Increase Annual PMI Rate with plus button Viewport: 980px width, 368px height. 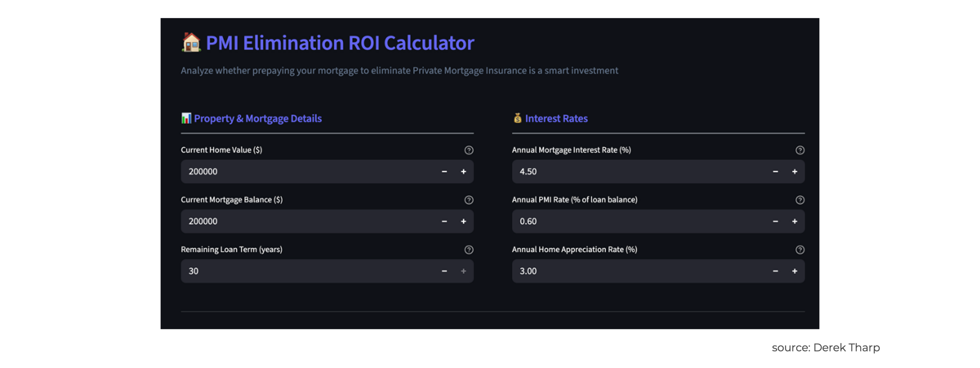pos(794,222)
